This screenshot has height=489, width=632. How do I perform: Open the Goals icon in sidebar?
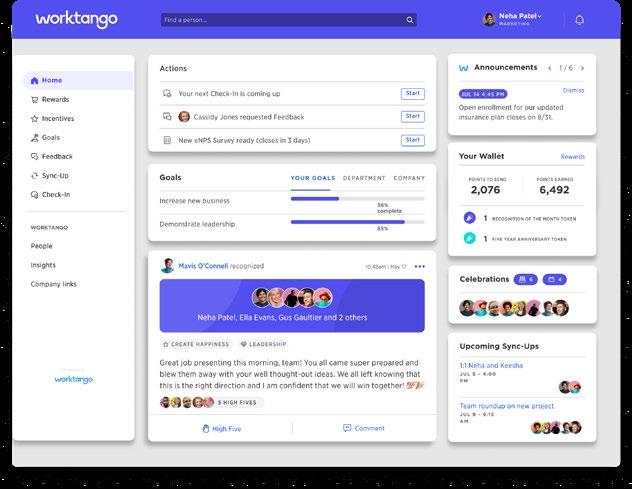pyautogui.click(x=35, y=137)
